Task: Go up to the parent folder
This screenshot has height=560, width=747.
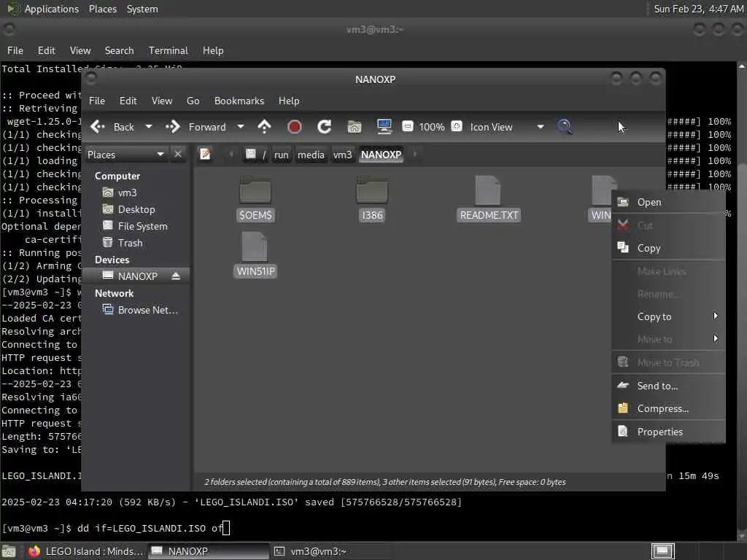Action: coord(264,127)
